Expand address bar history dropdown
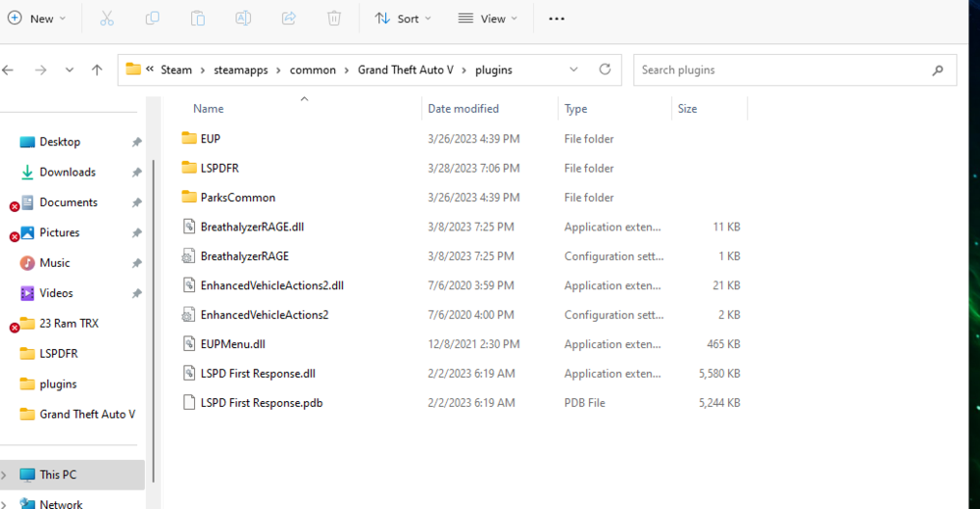Image resolution: width=980 pixels, height=509 pixels. point(573,70)
